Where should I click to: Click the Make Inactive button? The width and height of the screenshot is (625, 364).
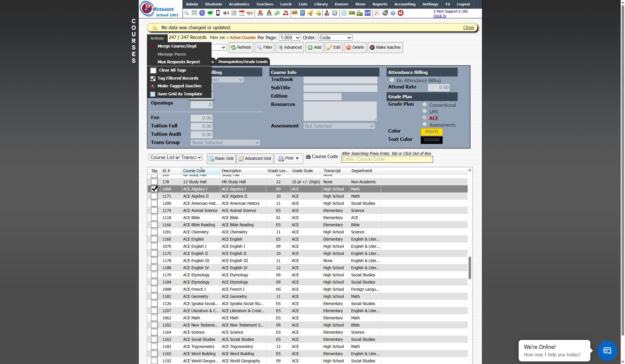(385, 48)
